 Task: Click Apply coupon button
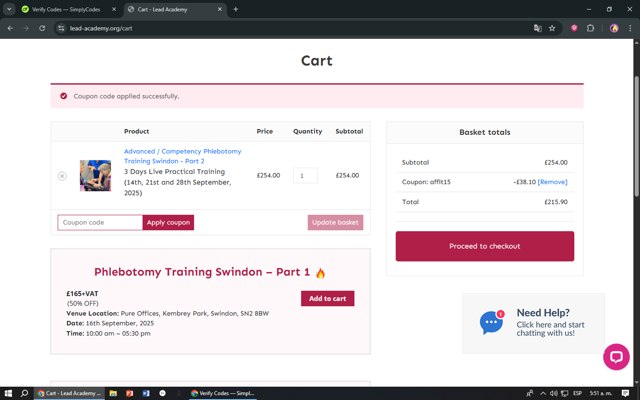pos(168,222)
